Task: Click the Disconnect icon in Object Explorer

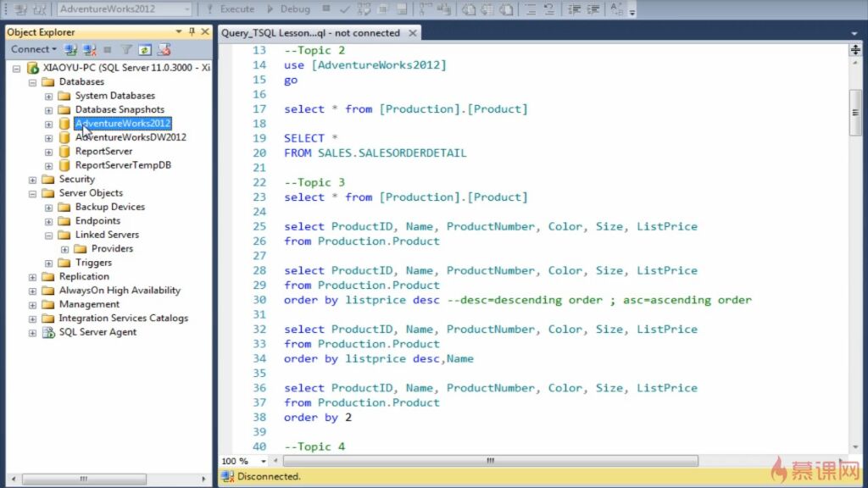Action: pyautogui.click(x=89, y=50)
